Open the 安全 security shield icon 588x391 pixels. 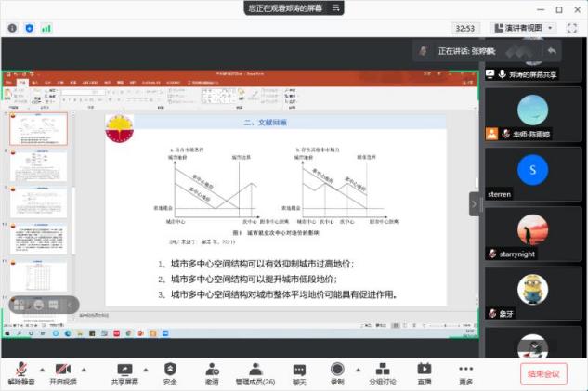(170, 369)
